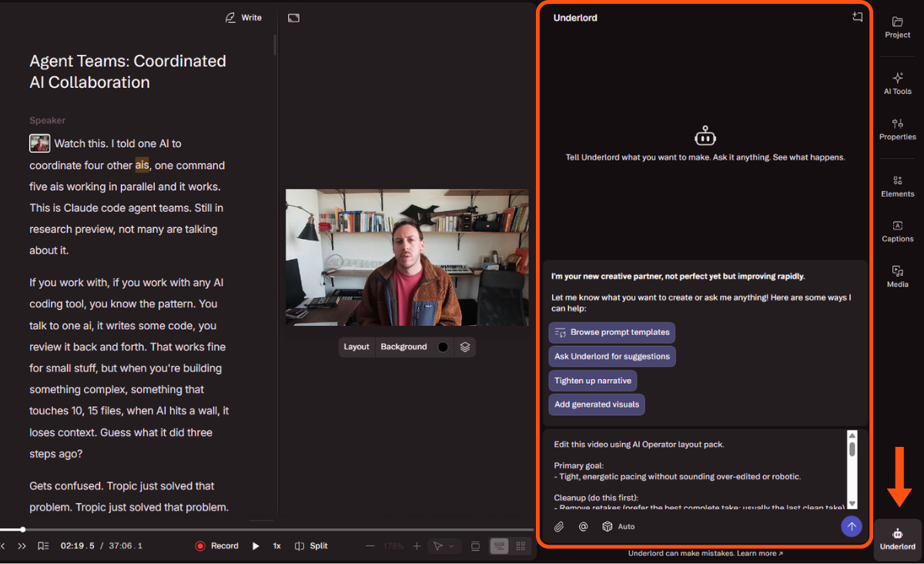Split the clip at the playhead
This screenshot has width=924, height=564.
click(311, 546)
